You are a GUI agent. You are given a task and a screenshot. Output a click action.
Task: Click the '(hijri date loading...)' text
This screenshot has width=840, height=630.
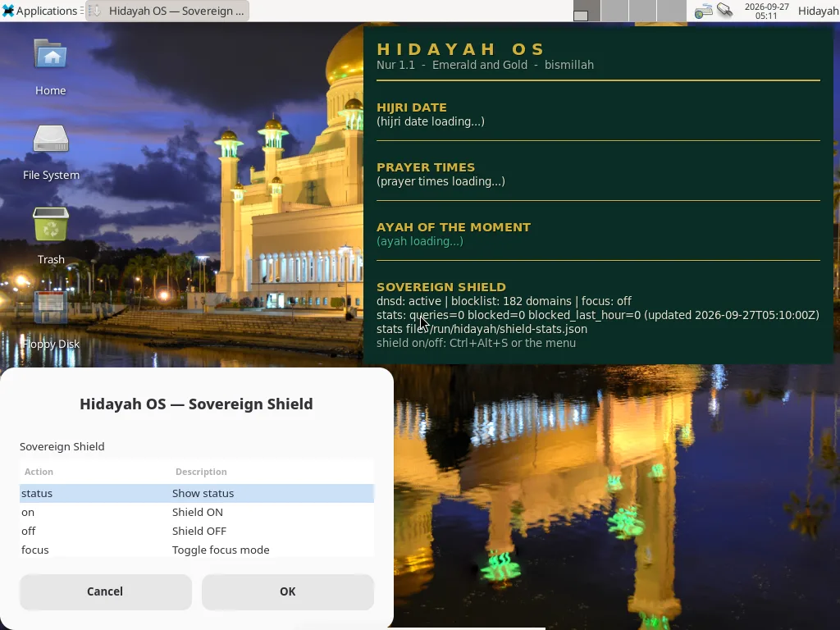pos(430,121)
